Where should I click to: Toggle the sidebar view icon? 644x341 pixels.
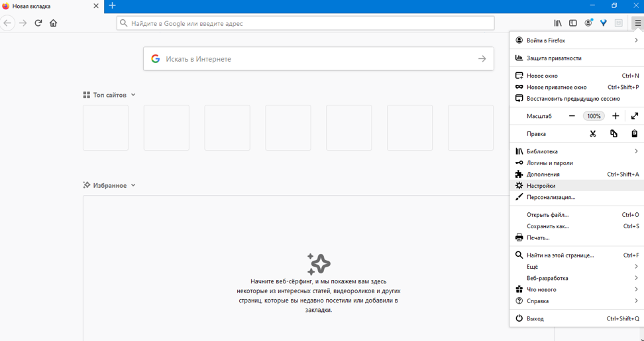573,23
